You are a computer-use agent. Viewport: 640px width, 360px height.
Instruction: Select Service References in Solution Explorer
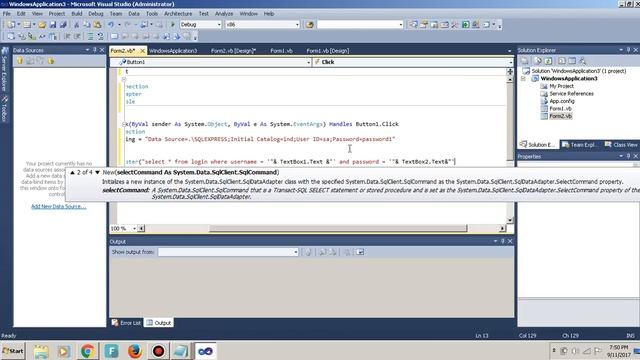pyautogui.click(x=571, y=93)
